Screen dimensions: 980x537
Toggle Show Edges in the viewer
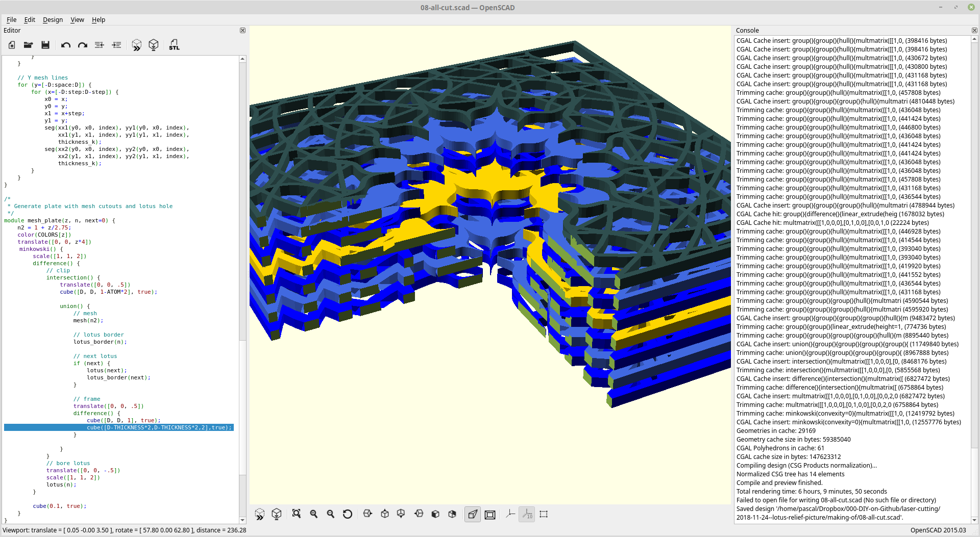pyautogui.click(x=544, y=514)
